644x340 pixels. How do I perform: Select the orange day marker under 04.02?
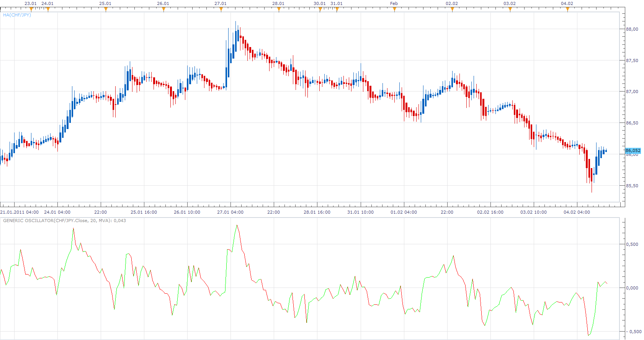pyautogui.click(x=567, y=9)
